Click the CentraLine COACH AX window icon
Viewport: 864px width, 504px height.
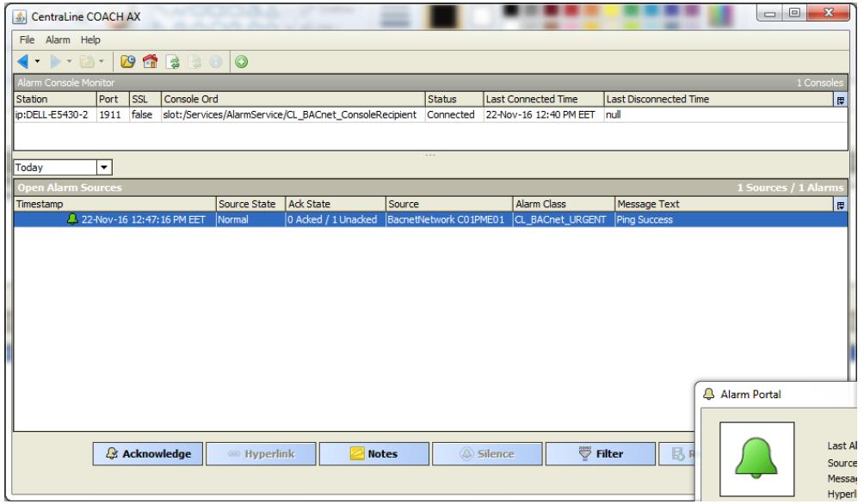pyautogui.click(x=20, y=17)
